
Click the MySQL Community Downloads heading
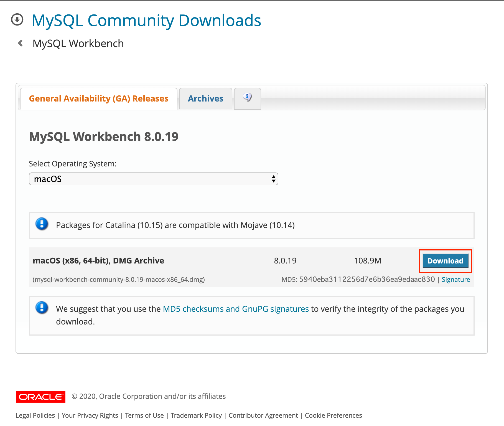(146, 21)
